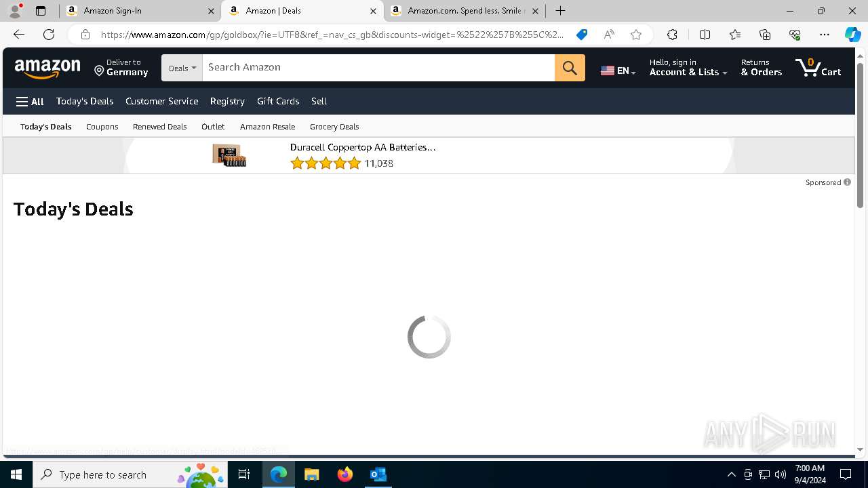
Task: Click the Sponsored info icon
Action: point(847,182)
